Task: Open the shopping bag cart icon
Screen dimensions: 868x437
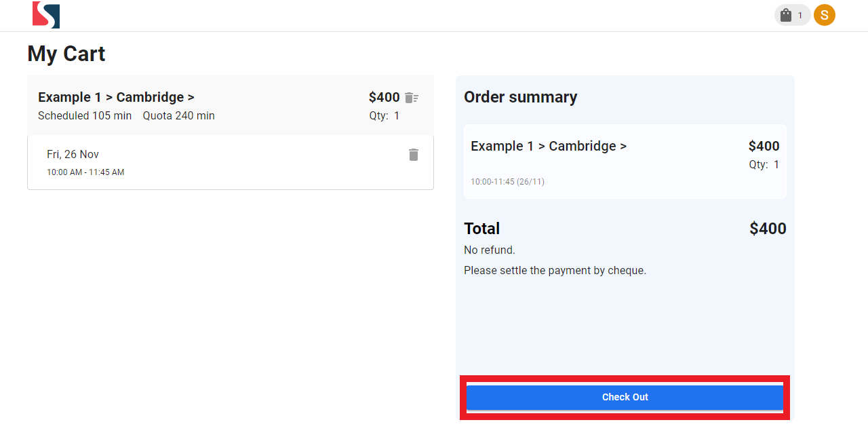Action: 786,15
